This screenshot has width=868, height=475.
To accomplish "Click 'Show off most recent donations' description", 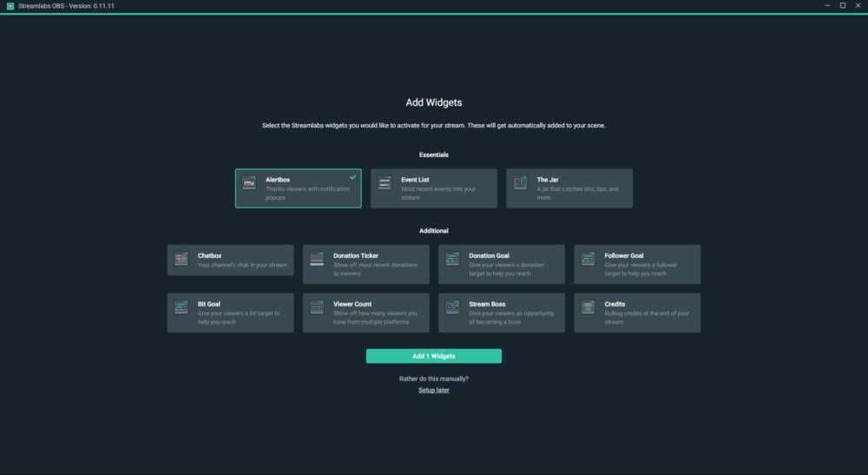I will [x=375, y=269].
